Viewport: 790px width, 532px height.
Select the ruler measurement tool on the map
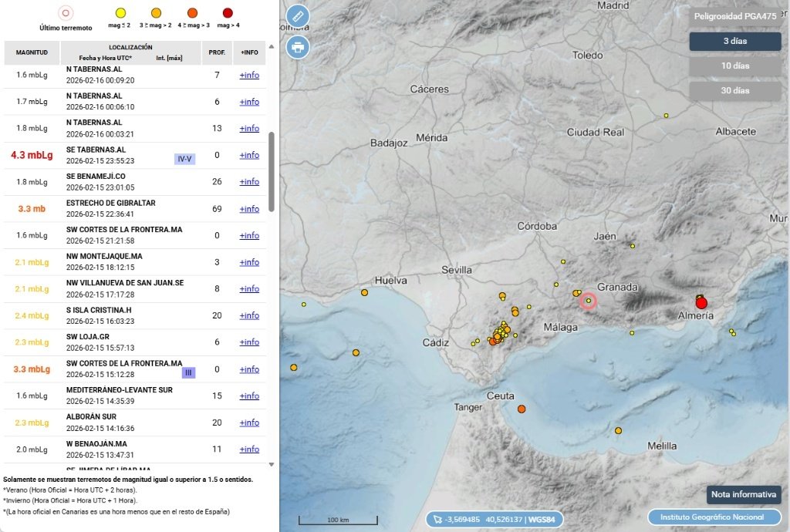pyautogui.click(x=297, y=15)
